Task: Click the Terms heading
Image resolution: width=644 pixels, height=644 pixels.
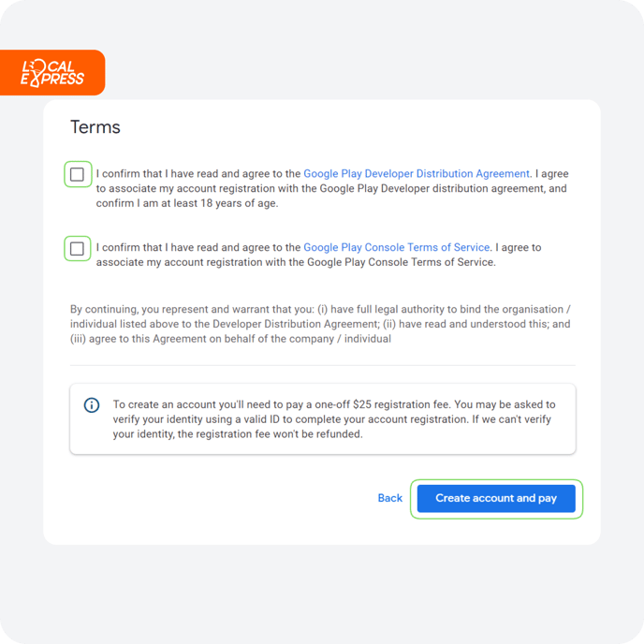Action: point(95,127)
